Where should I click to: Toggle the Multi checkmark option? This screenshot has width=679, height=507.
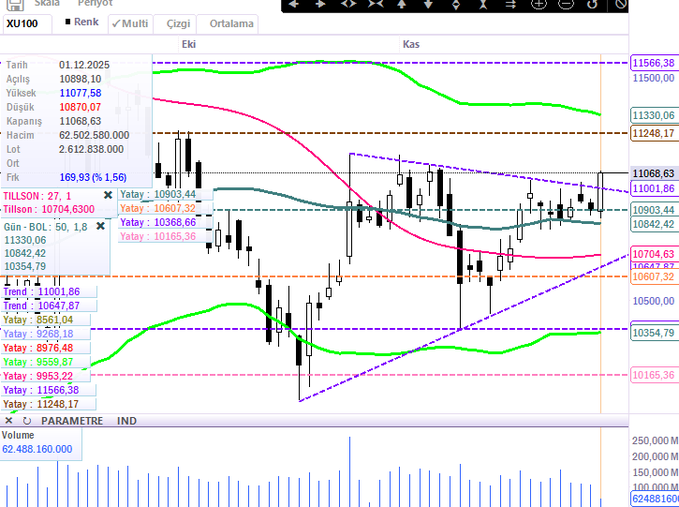click(x=130, y=23)
